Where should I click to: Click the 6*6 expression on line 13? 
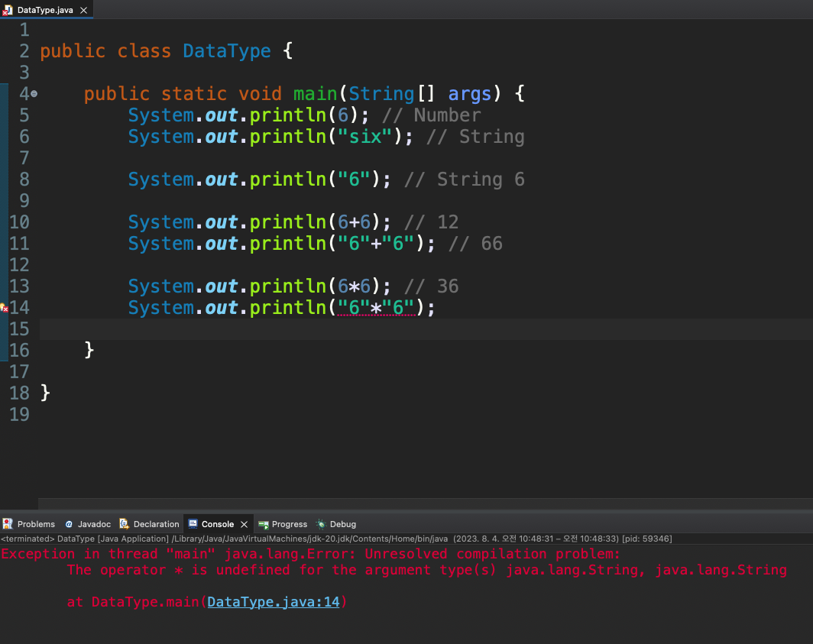(x=354, y=286)
